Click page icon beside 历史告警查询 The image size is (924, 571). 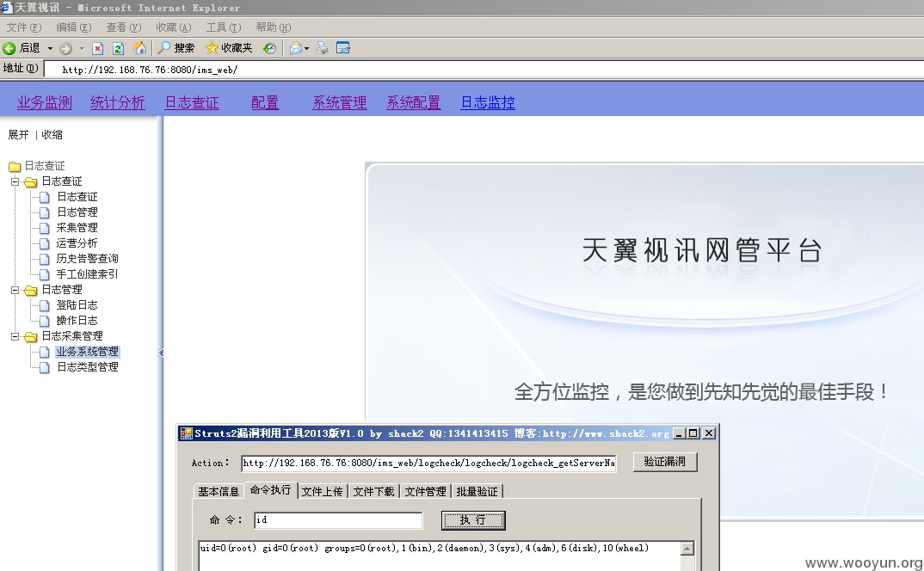44,259
